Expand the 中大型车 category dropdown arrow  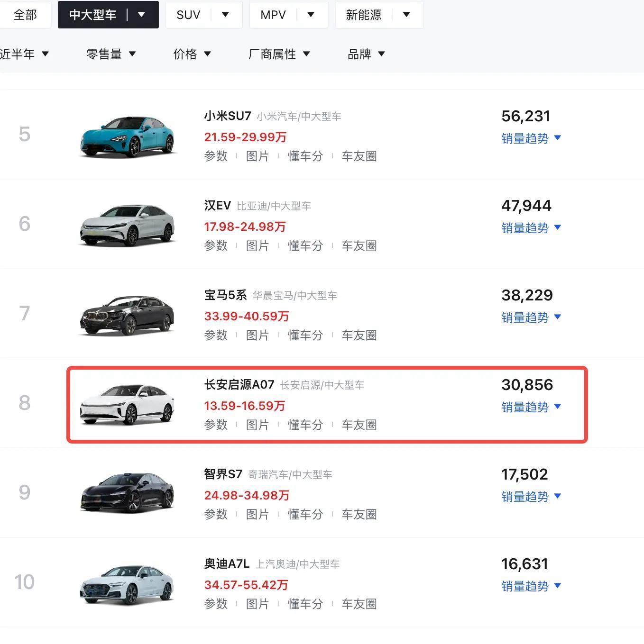coord(141,15)
